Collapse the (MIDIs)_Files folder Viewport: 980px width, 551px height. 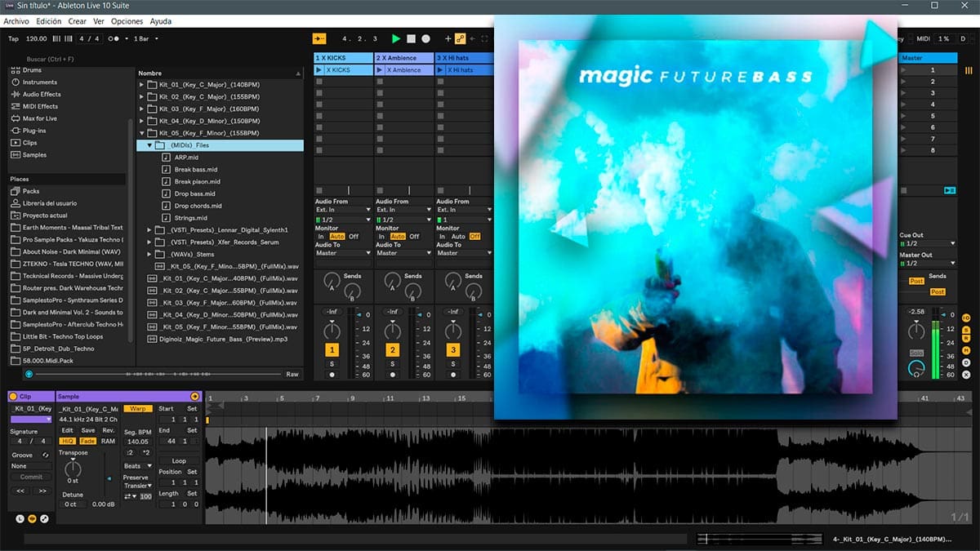tap(150, 145)
